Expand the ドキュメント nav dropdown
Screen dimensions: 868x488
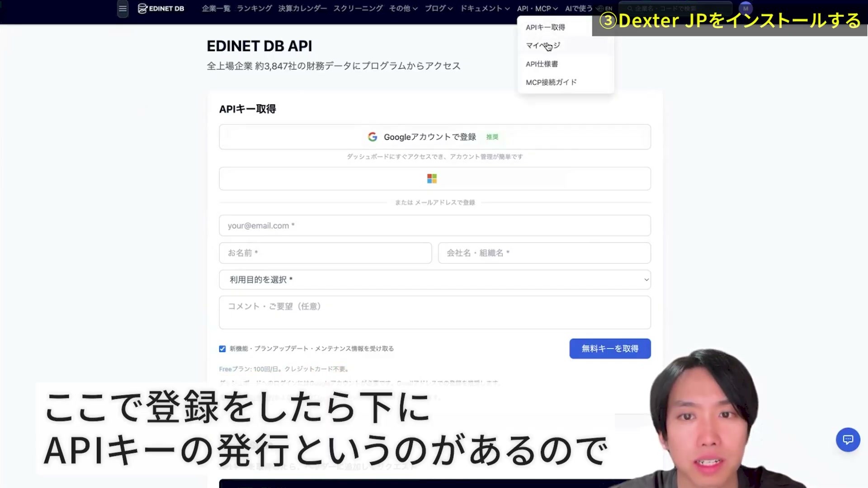[x=485, y=9]
